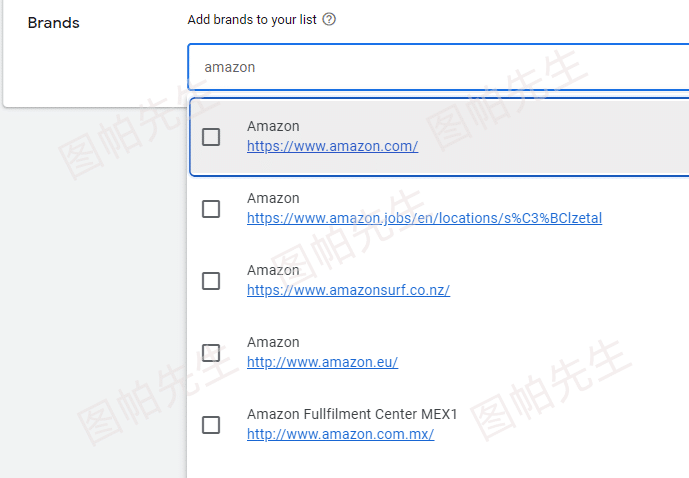The width and height of the screenshot is (689, 478).
Task: Click the Add brands to your list label
Action: pos(252,20)
